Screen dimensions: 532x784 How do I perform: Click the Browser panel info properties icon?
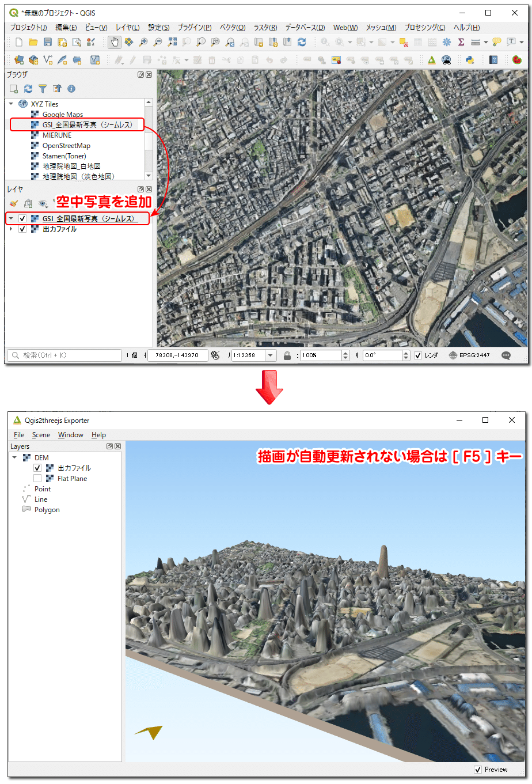[71, 89]
